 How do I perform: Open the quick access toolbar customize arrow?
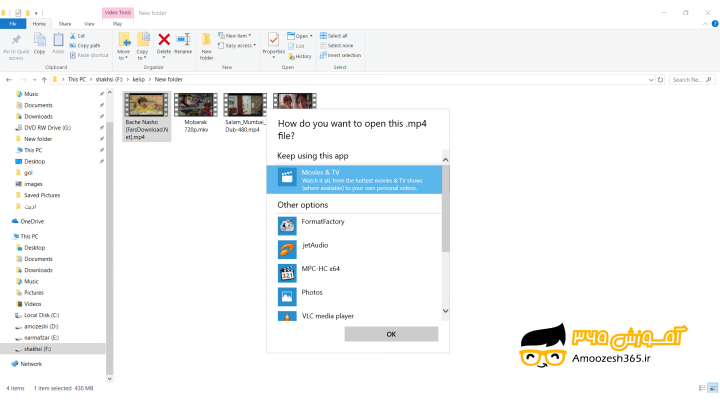36,13
